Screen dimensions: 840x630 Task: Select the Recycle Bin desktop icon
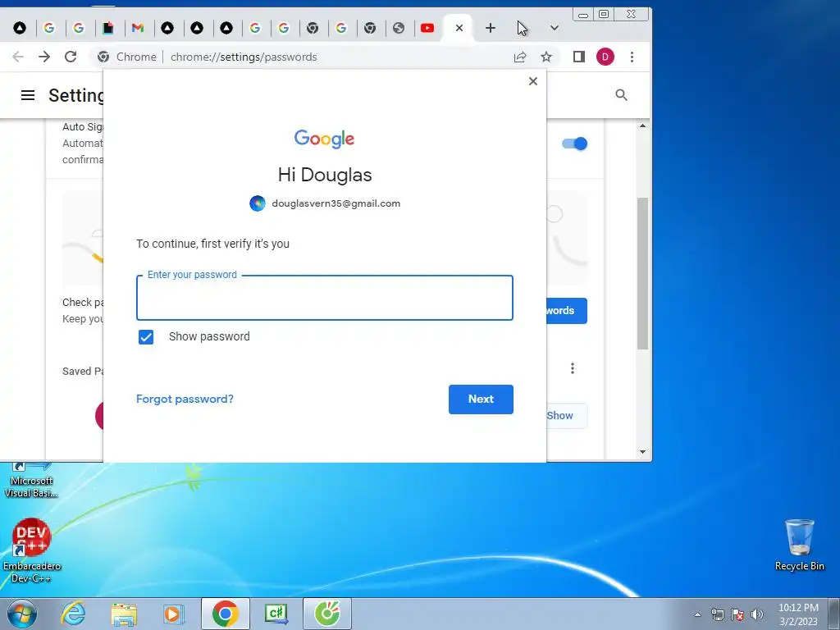coord(799,545)
